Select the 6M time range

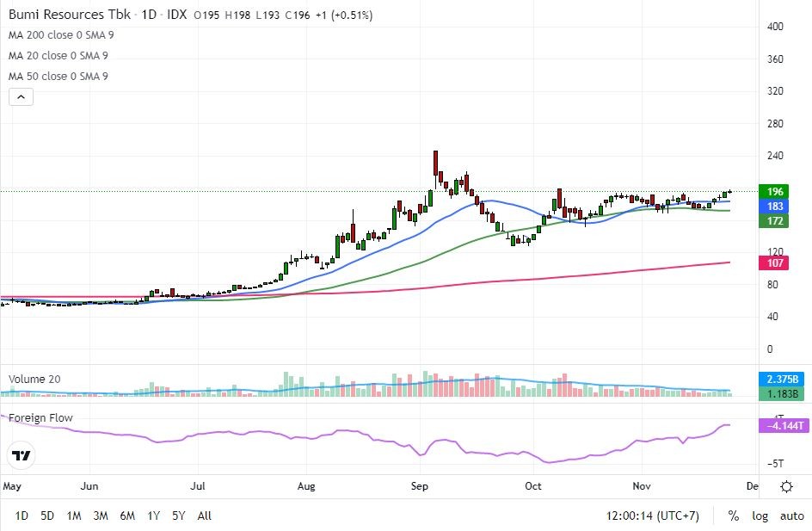(127, 516)
